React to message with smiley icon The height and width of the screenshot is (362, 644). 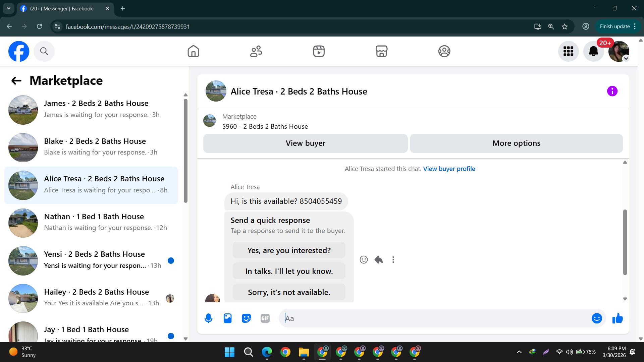tap(364, 260)
